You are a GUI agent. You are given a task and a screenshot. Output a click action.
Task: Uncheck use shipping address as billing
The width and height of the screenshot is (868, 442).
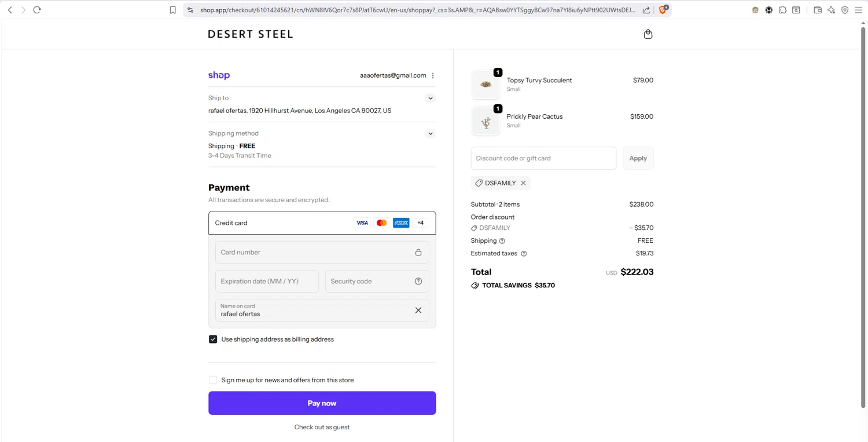point(213,339)
